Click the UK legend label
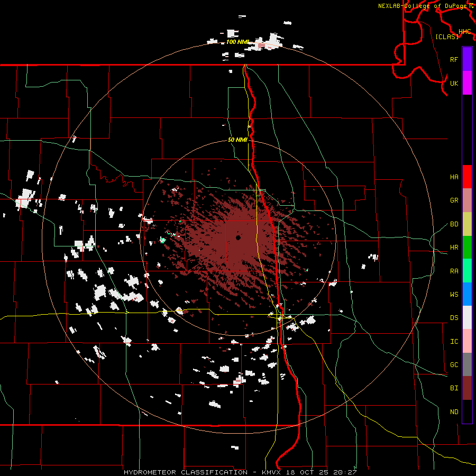The width and height of the screenshot is (476, 476). pos(454,83)
